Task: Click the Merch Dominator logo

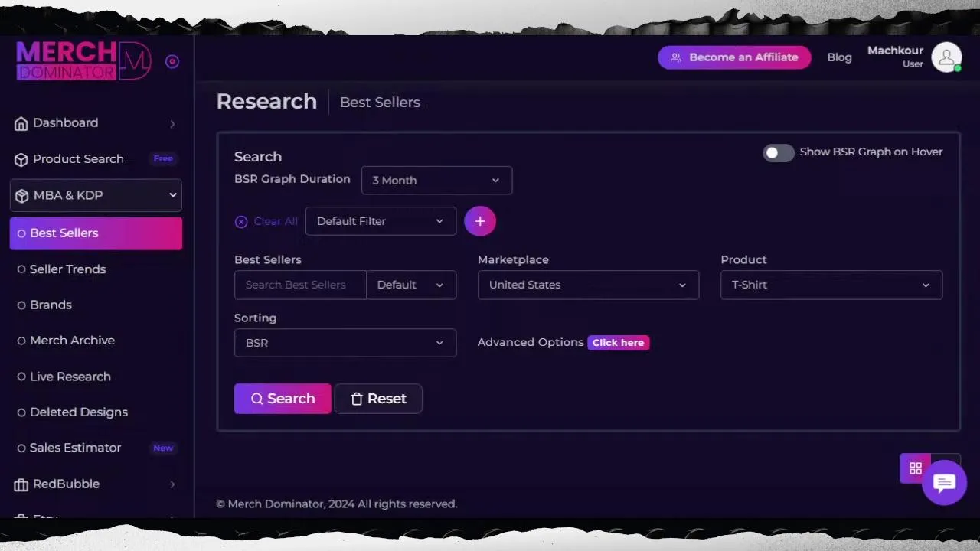Action: pyautogui.click(x=83, y=60)
